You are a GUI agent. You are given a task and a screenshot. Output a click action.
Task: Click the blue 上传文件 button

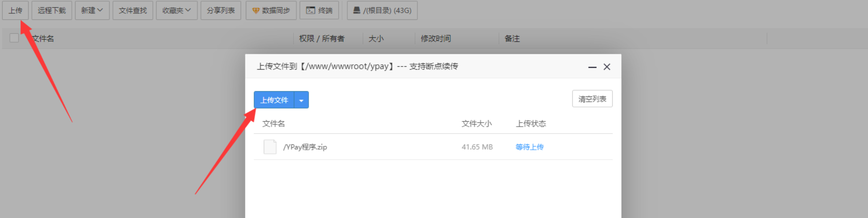(x=274, y=100)
